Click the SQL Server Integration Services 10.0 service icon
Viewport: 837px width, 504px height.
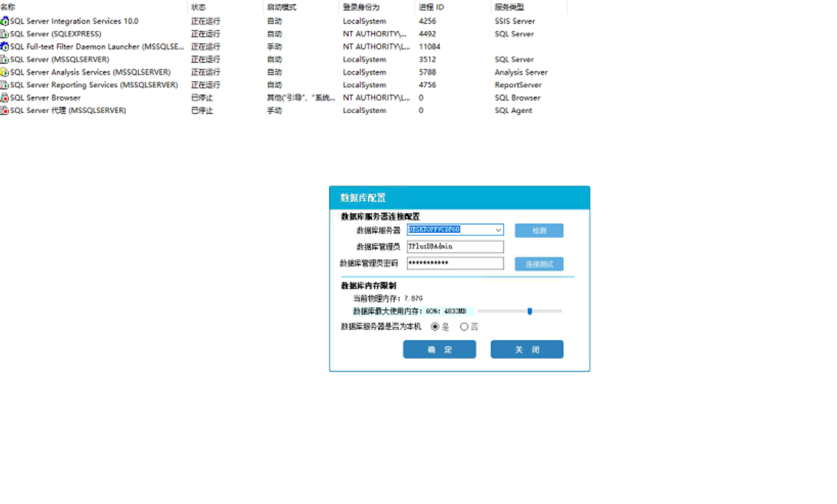pyautogui.click(x=4, y=21)
